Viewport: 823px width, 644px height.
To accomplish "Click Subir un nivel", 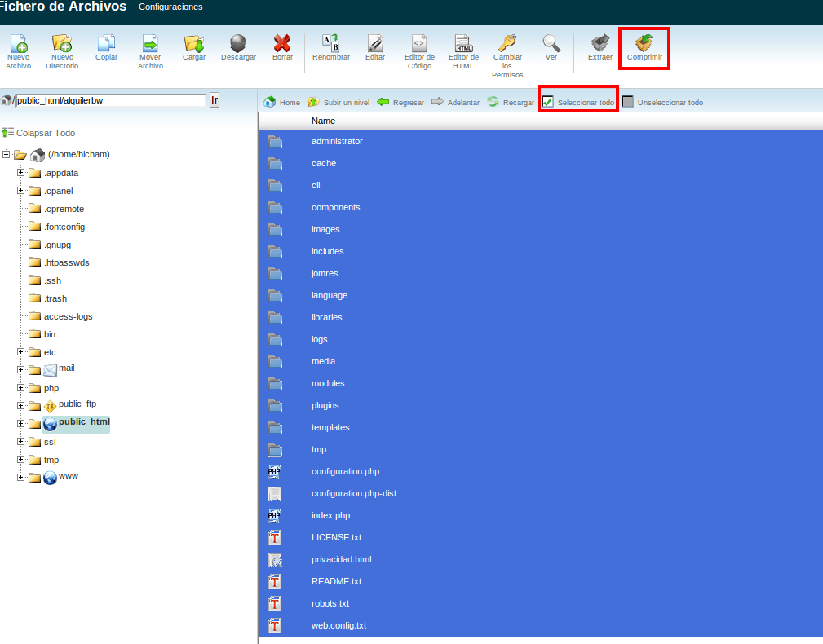I will [x=338, y=102].
